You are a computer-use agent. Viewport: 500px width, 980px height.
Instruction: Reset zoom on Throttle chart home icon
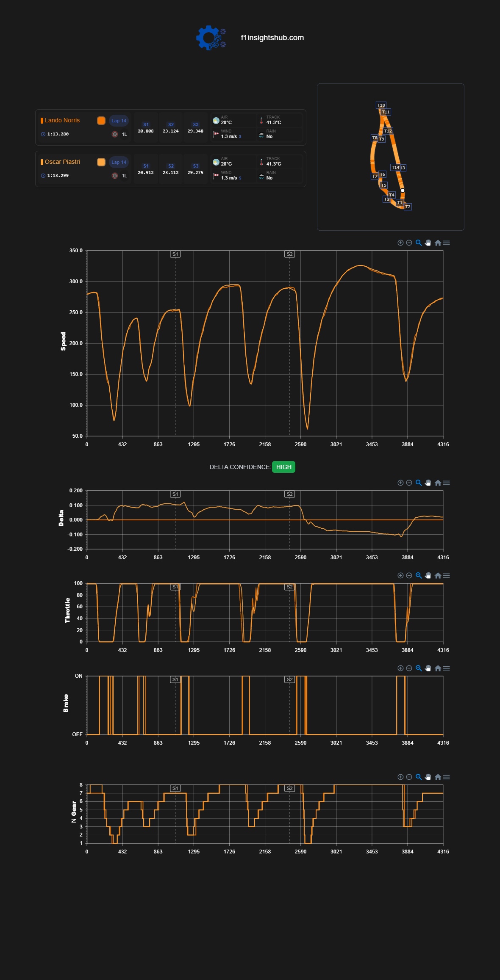[x=438, y=575]
